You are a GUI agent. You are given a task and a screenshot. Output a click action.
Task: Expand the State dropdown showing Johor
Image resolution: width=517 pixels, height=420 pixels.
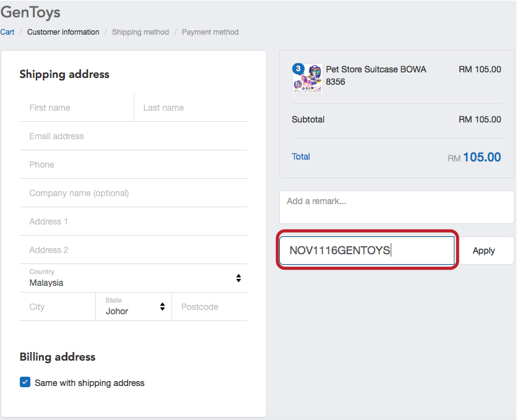click(x=134, y=307)
